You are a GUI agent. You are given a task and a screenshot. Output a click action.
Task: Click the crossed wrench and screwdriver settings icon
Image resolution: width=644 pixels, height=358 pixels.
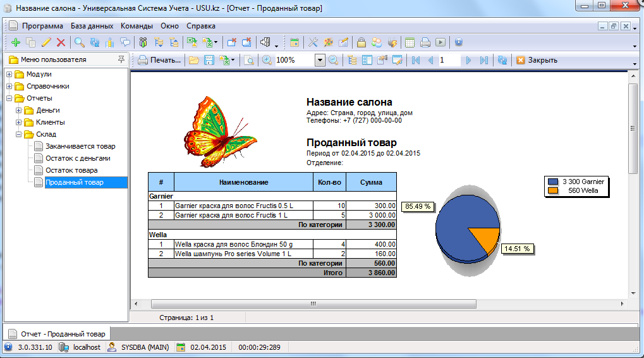[x=313, y=42]
